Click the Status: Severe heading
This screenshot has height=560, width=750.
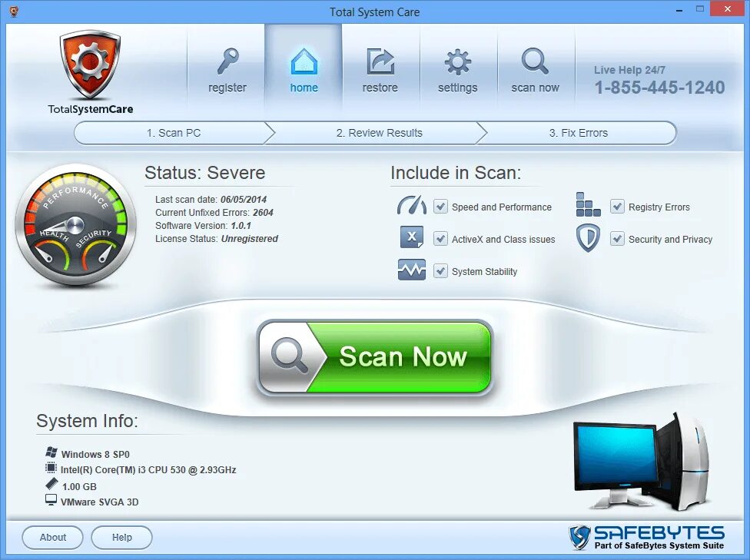[x=204, y=173]
